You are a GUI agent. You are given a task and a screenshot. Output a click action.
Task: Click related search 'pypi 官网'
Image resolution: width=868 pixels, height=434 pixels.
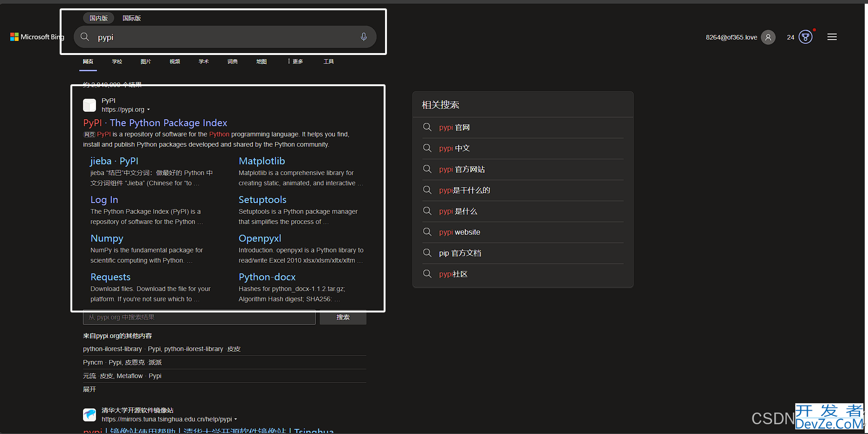(x=455, y=127)
